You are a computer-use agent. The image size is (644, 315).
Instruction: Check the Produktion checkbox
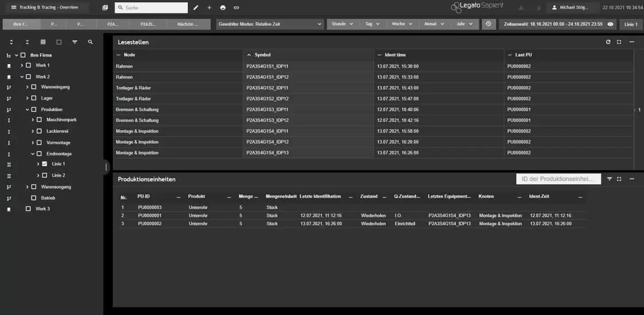point(34,109)
